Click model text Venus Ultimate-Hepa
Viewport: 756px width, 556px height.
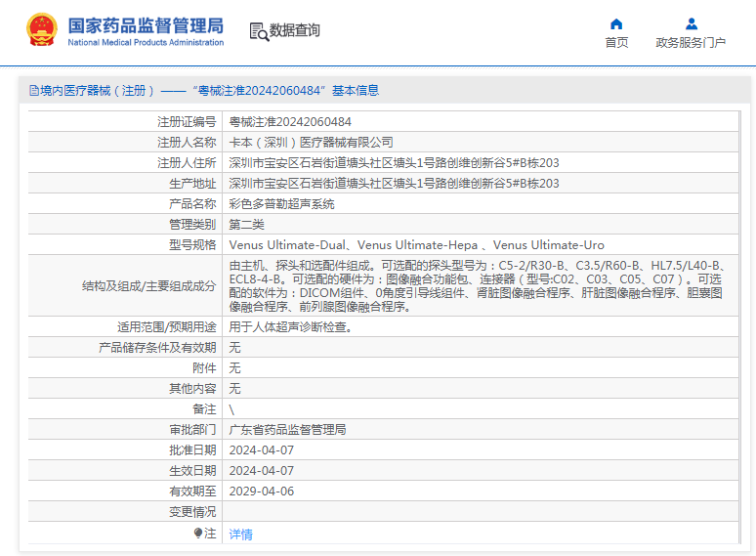[x=417, y=245]
